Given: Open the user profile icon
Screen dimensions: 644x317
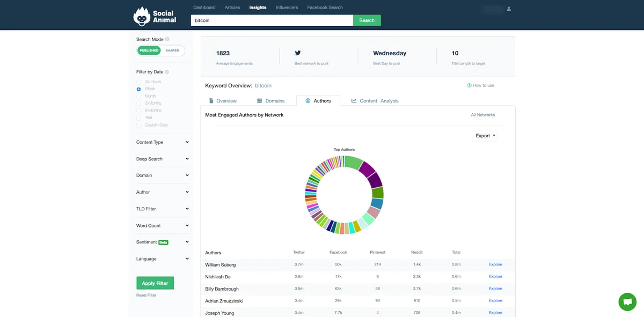Looking at the screenshot, I should (x=509, y=9).
